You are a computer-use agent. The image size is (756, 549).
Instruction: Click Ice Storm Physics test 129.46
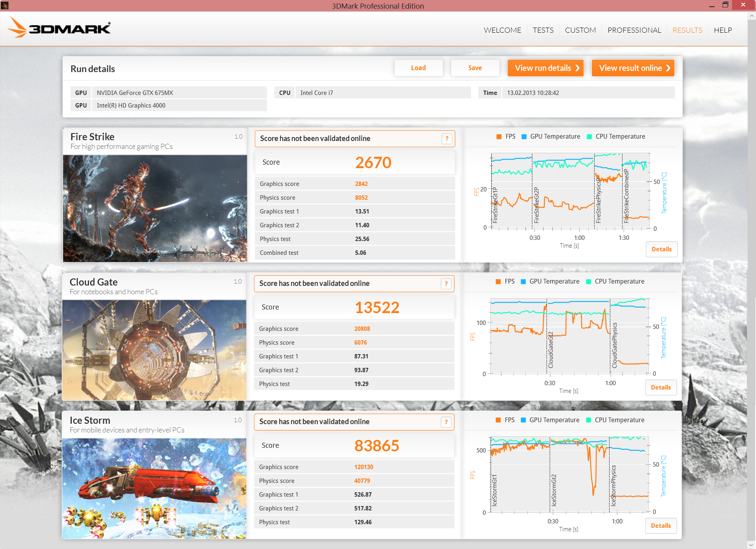click(x=363, y=522)
